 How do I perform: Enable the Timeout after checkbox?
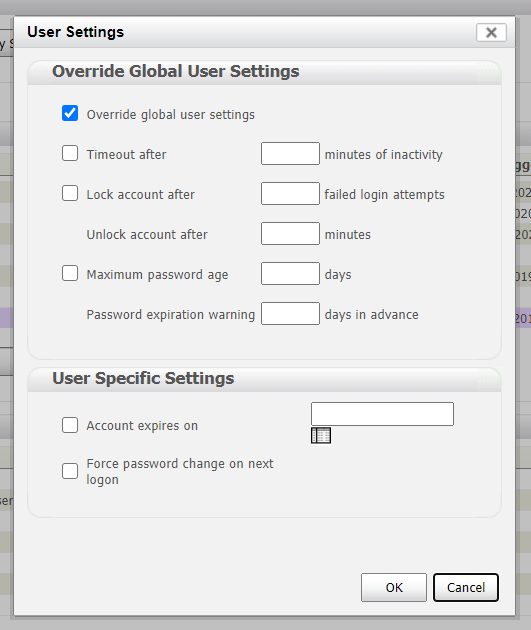[x=70, y=153]
